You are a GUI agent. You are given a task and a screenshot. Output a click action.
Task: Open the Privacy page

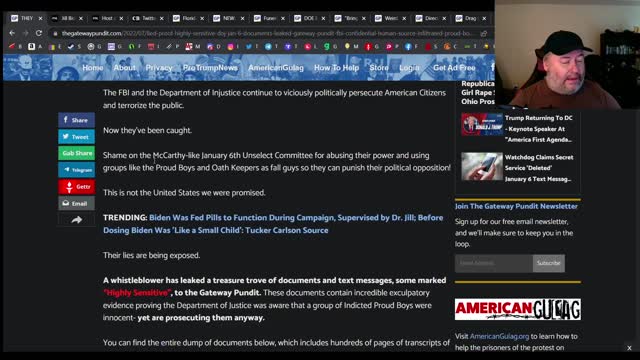(x=159, y=68)
